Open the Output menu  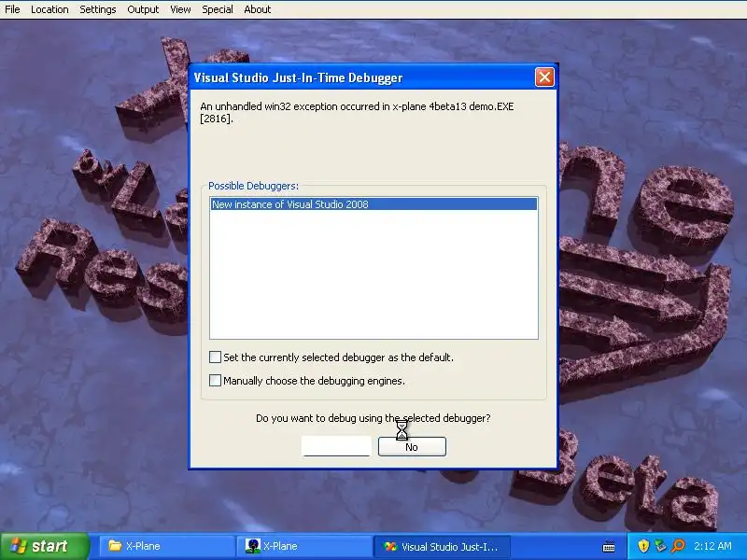(143, 9)
